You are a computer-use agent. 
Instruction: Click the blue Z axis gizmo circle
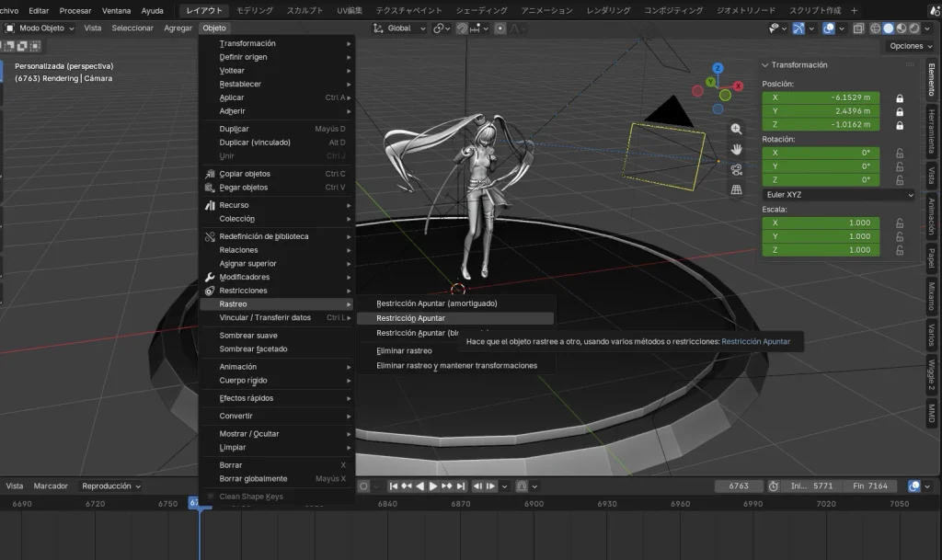tap(718, 68)
